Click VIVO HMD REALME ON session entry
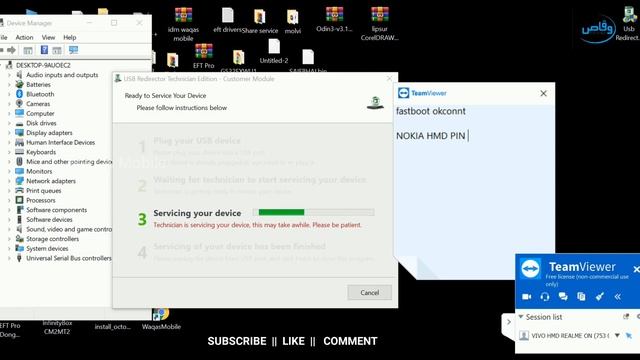 [x=570, y=336]
